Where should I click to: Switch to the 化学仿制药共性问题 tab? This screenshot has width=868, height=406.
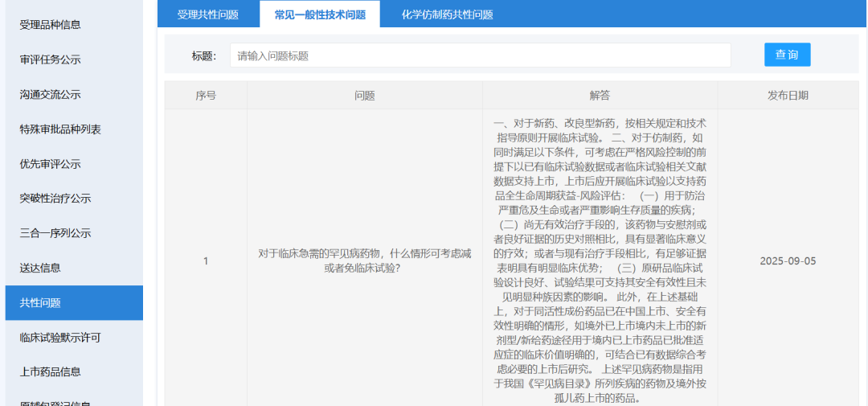[447, 14]
